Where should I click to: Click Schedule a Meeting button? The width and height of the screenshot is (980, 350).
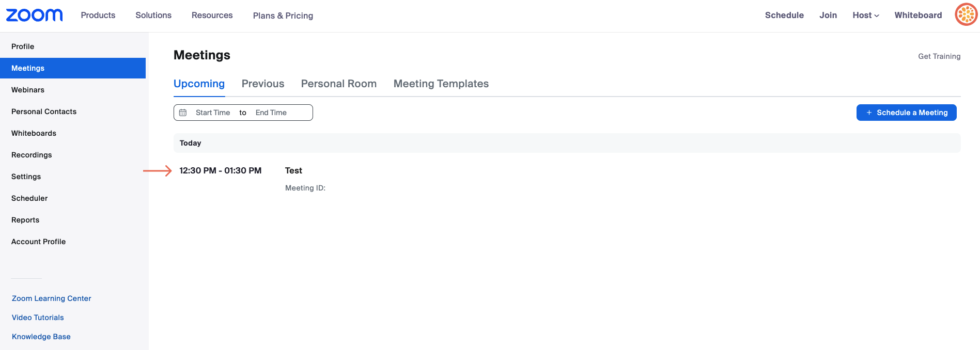(906, 113)
